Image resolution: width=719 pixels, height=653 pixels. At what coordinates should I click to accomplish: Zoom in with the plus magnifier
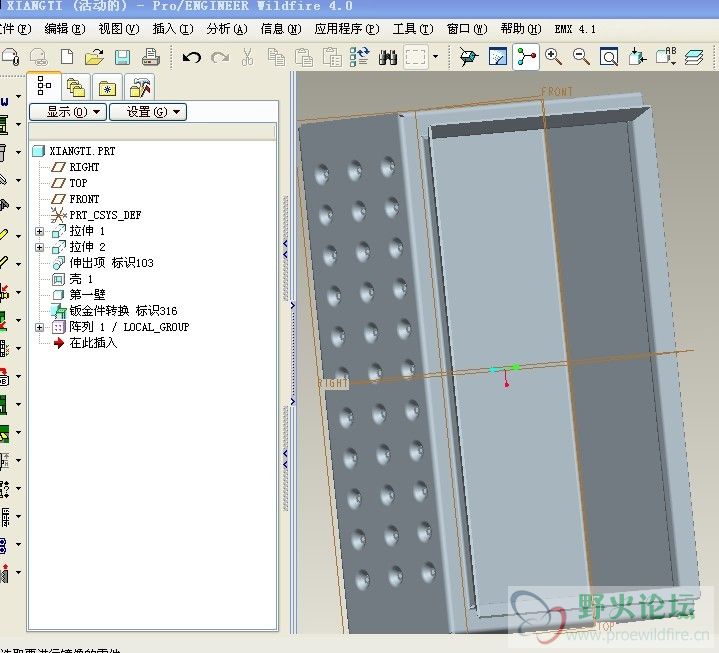[553, 57]
